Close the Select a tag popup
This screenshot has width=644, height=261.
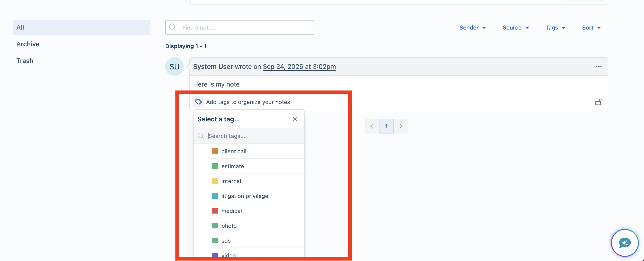pyautogui.click(x=295, y=119)
